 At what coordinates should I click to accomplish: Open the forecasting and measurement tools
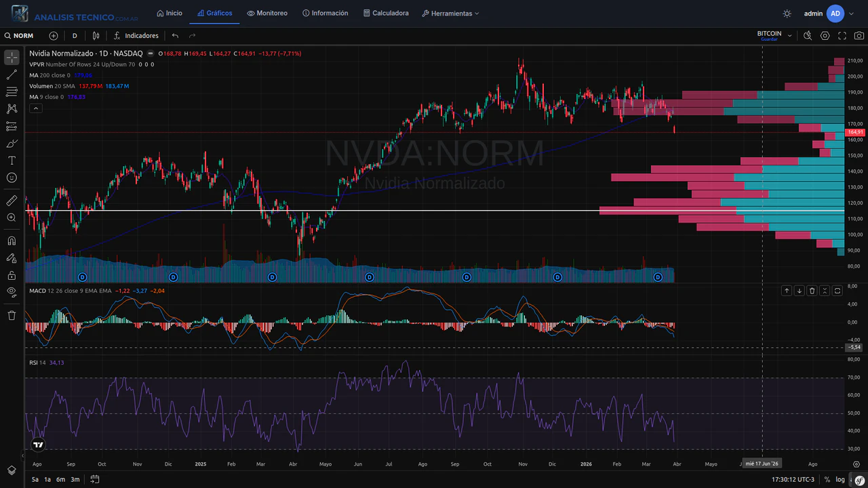(x=12, y=126)
